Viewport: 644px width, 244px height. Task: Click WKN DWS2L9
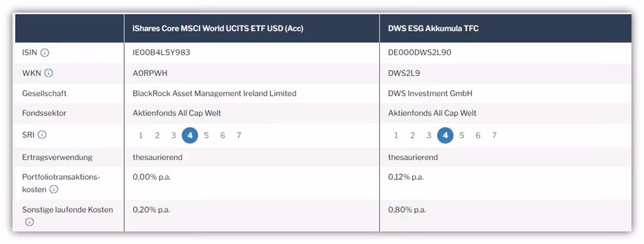(x=404, y=73)
